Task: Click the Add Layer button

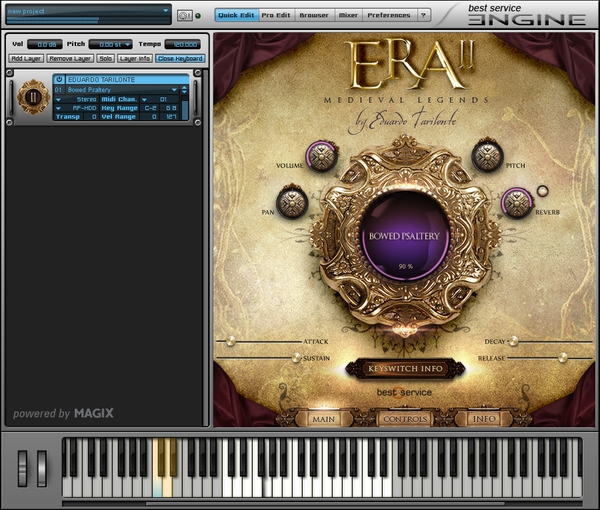Action: click(x=27, y=59)
